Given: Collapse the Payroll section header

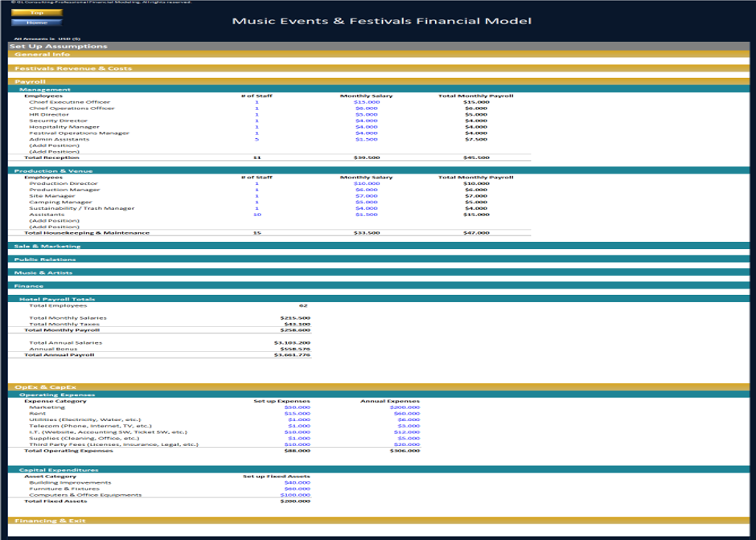Looking at the screenshot, I should [x=379, y=81].
